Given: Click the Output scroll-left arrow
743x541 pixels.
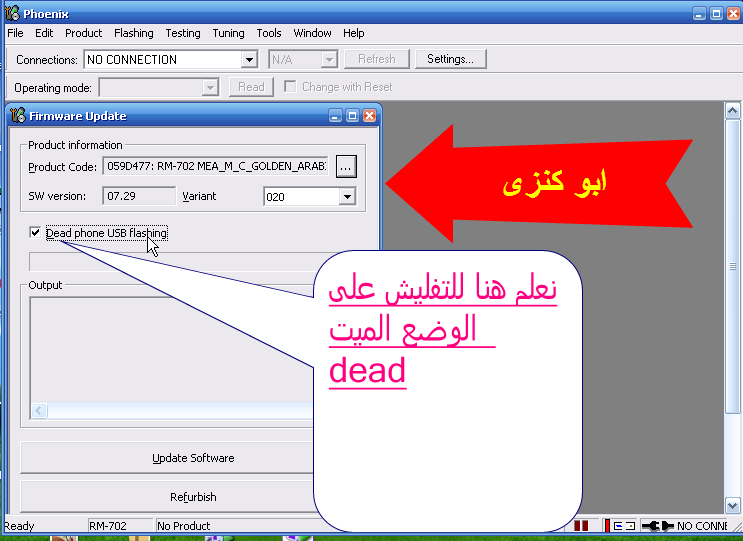Looking at the screenshot, I should tap(39, 410).
